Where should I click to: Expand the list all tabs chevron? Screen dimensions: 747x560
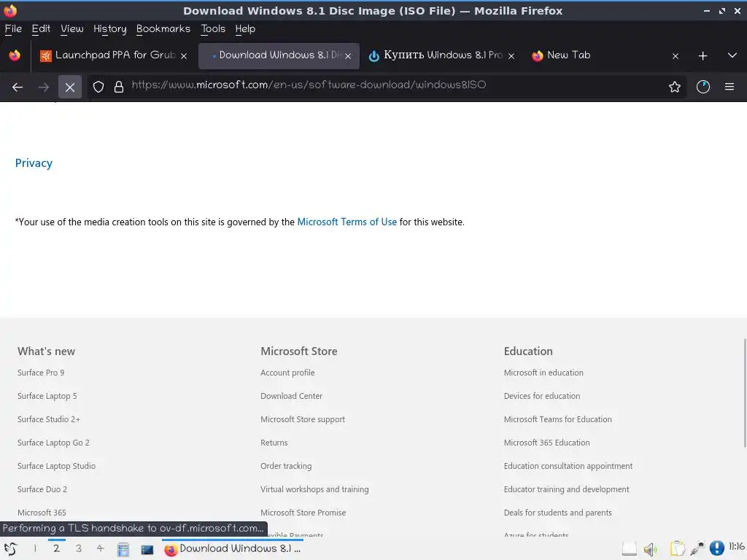(732, 55)
